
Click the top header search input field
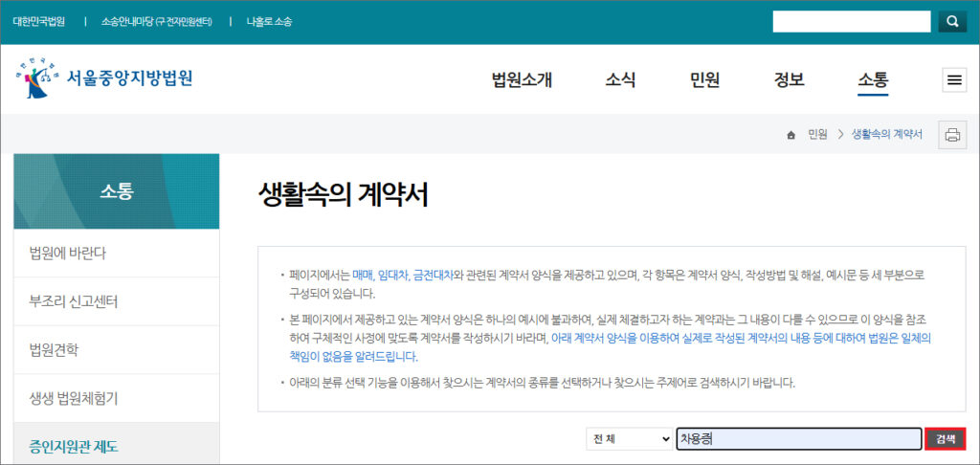coord(851,21)
